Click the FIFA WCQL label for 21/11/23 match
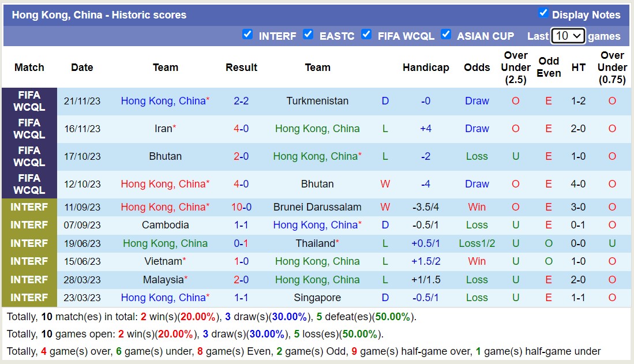634x364 pixels. [29, 101]
